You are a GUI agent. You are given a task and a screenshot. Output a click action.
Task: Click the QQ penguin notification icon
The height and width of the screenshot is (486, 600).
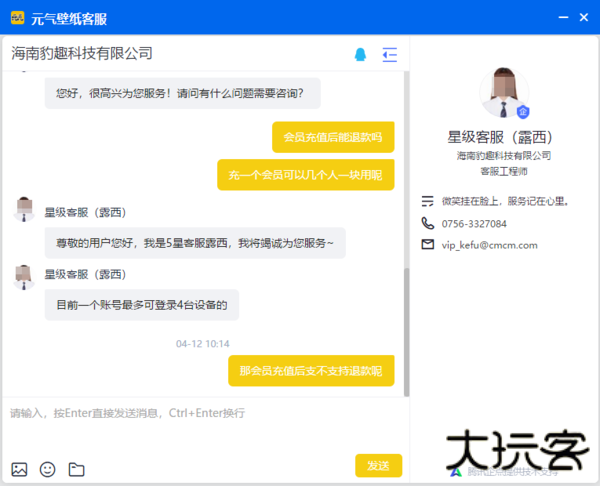tap(360, 54)
